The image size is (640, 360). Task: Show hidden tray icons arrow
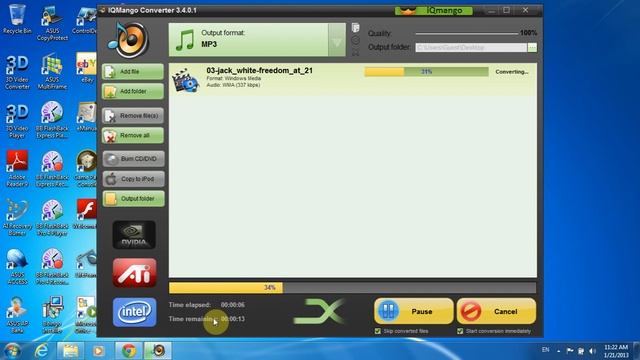click(559, 351)
